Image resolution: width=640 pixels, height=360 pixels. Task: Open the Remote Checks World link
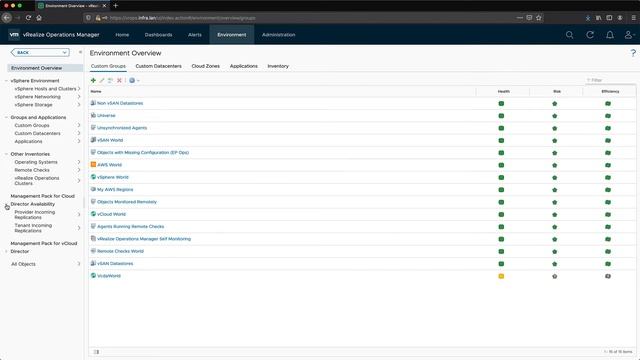coord(120,251)
